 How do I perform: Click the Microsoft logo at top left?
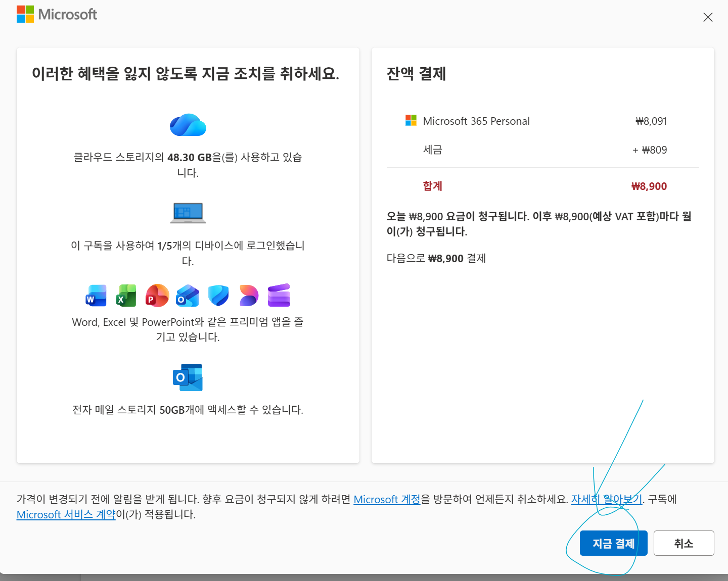pos(57,14)
